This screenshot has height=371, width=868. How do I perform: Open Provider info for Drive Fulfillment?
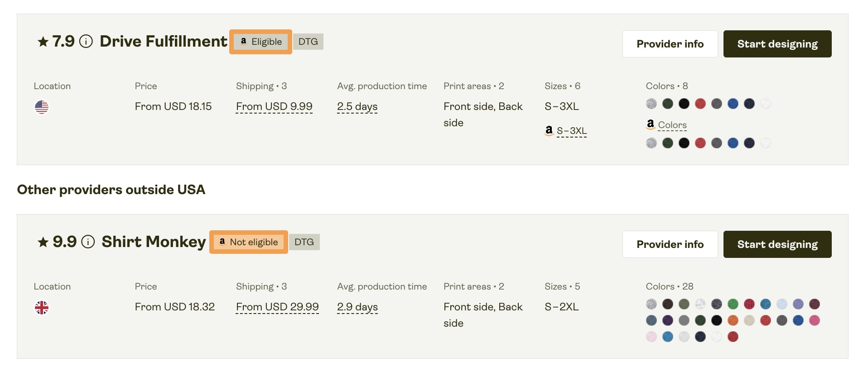click(670, 44)
